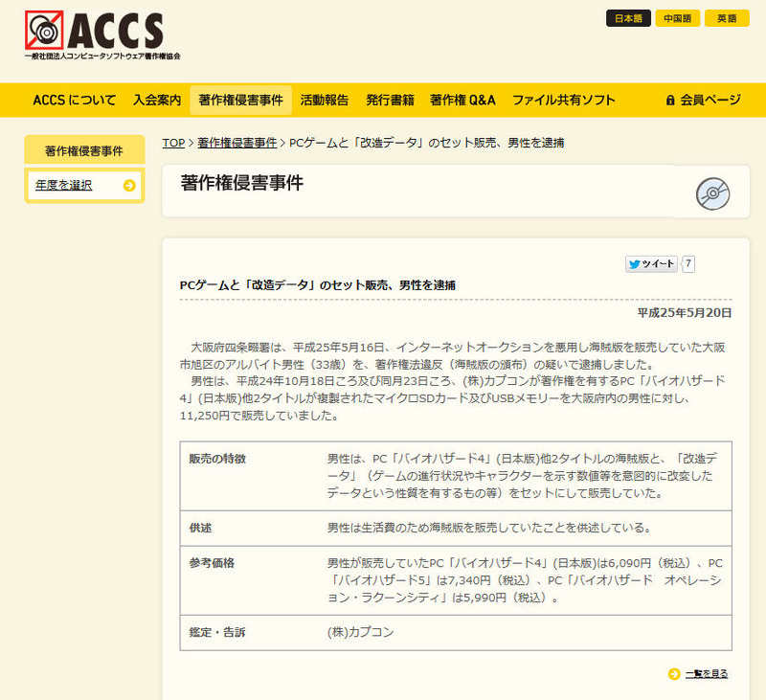The image size is (766, 700).
Task: Open the 活動報告 menu item
Action: pos(324,100)
